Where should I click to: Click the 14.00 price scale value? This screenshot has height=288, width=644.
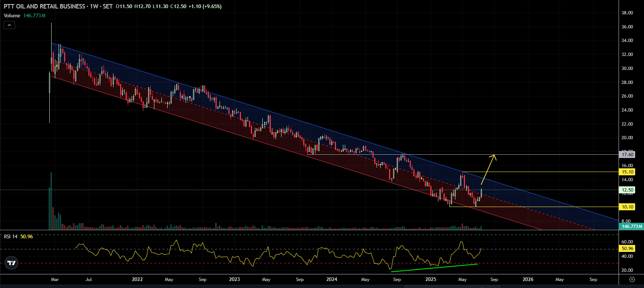627,180
